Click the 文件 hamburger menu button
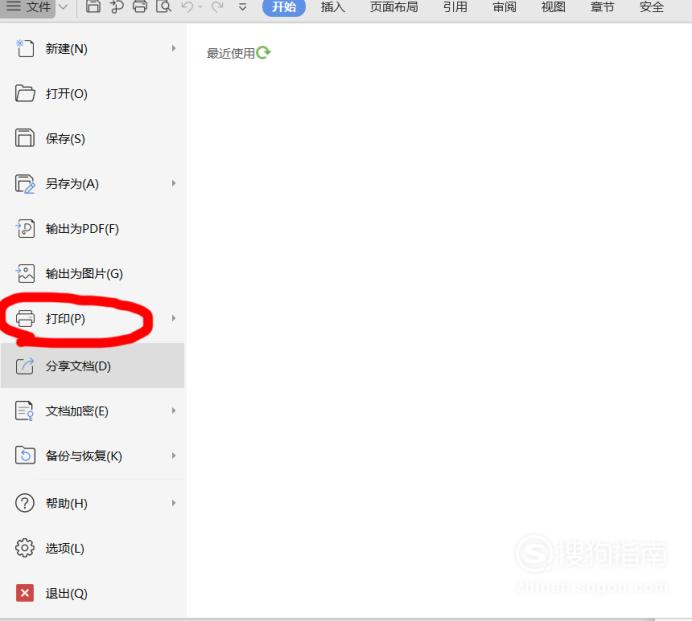Image resolution: width=692 pixels, height=621 pixels. click(27, 7)
